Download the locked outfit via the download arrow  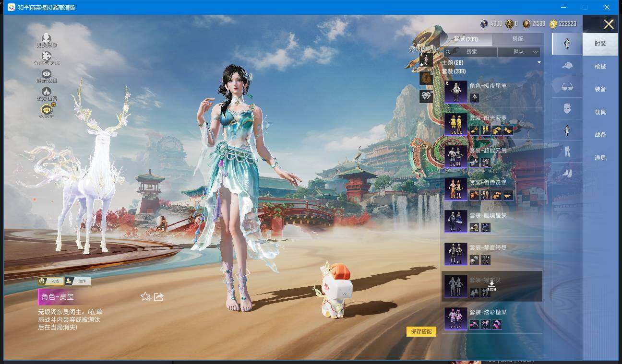pos(491,284)
